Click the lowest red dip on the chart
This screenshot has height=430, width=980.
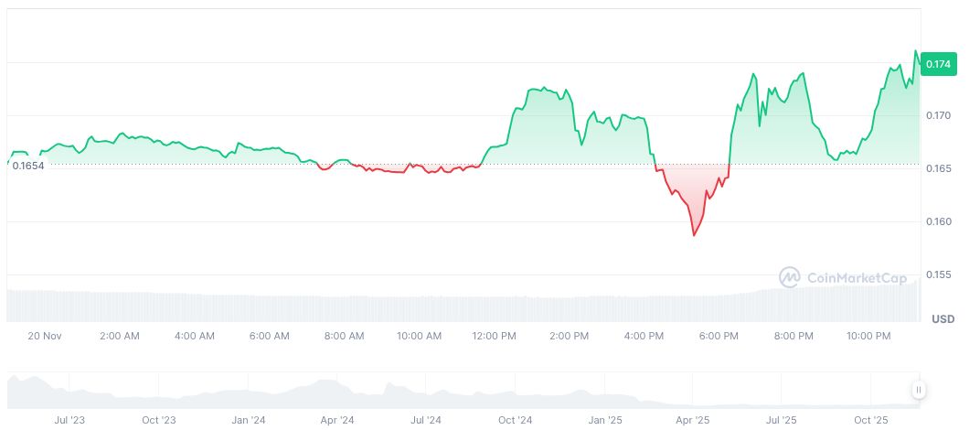(694, 234)
